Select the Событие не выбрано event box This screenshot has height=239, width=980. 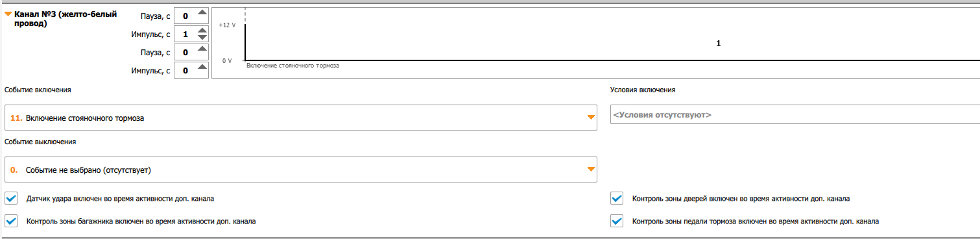(x=300, y=170)
